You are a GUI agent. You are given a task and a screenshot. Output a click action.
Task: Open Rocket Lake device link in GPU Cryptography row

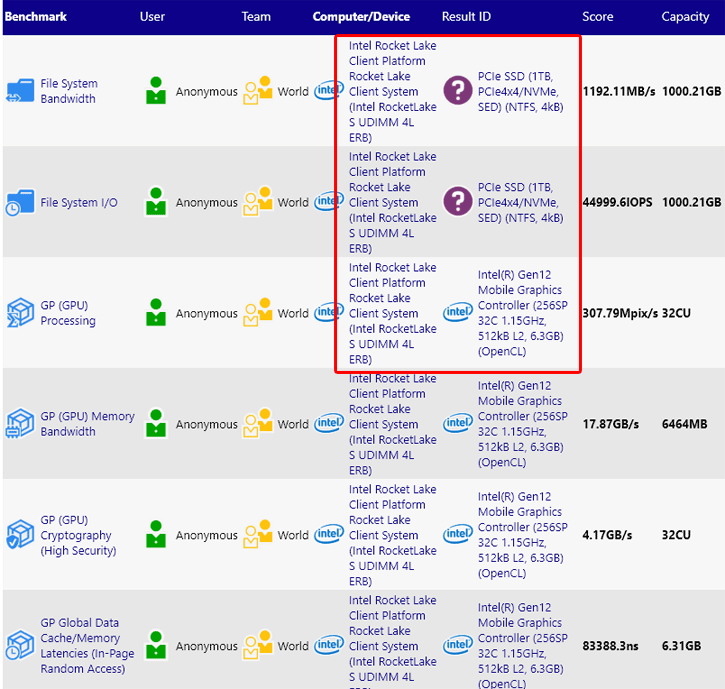point(393,535)
